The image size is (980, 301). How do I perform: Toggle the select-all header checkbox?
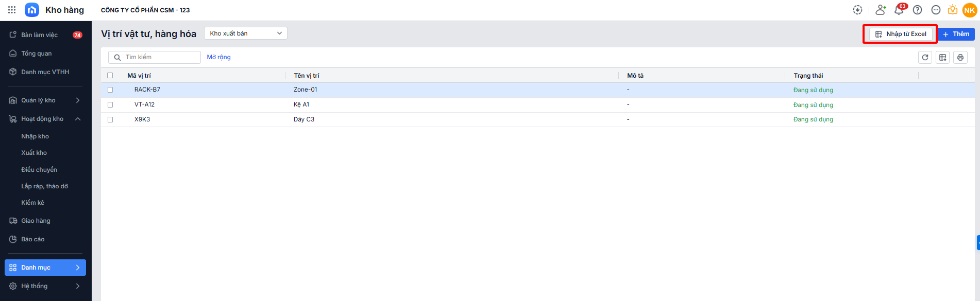click(110, 76)
